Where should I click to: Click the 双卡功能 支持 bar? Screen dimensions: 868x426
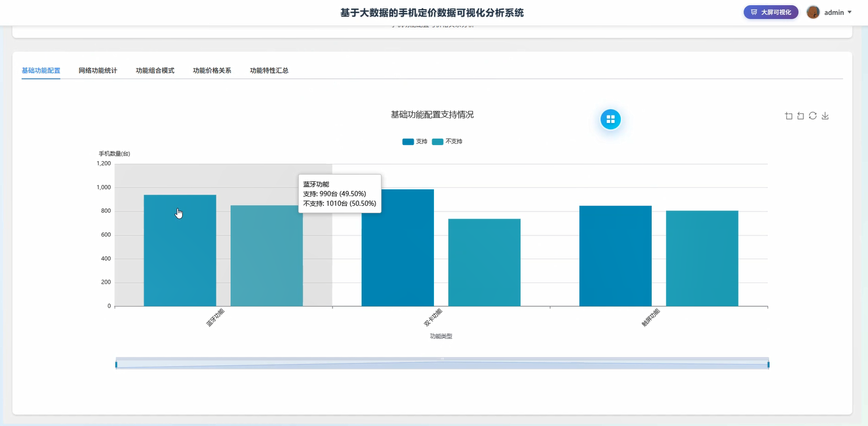398,248
